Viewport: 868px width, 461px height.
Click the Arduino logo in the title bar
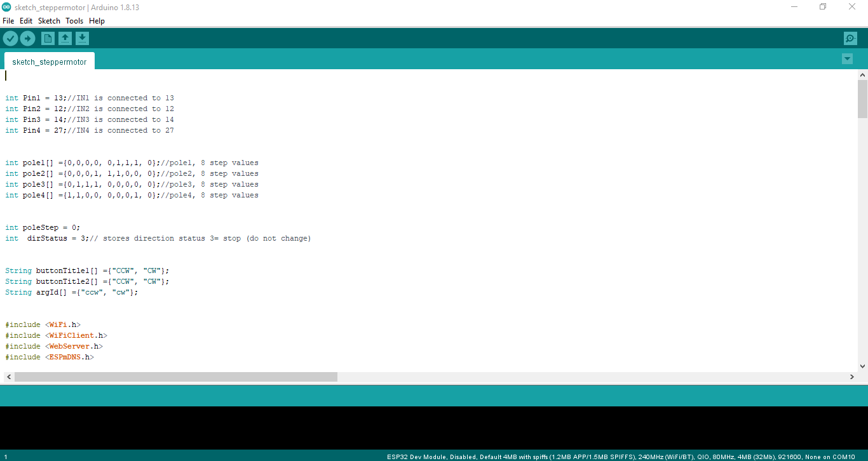coord(7,6)
